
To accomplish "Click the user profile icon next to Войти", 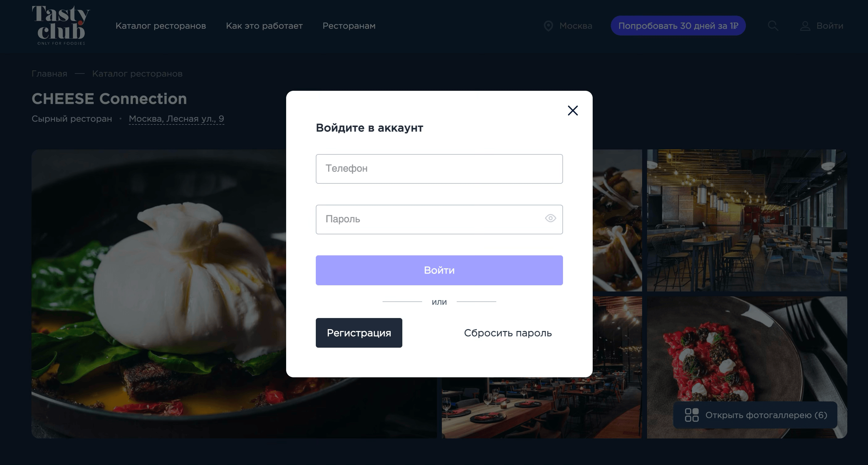I will (x=805, y=26).
